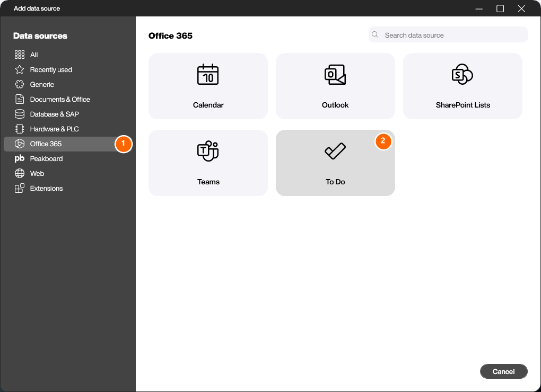This screenshot has width=541, height=392.
Task: Choose the SharePoint Lists data source
Action: tap(463, 86)
